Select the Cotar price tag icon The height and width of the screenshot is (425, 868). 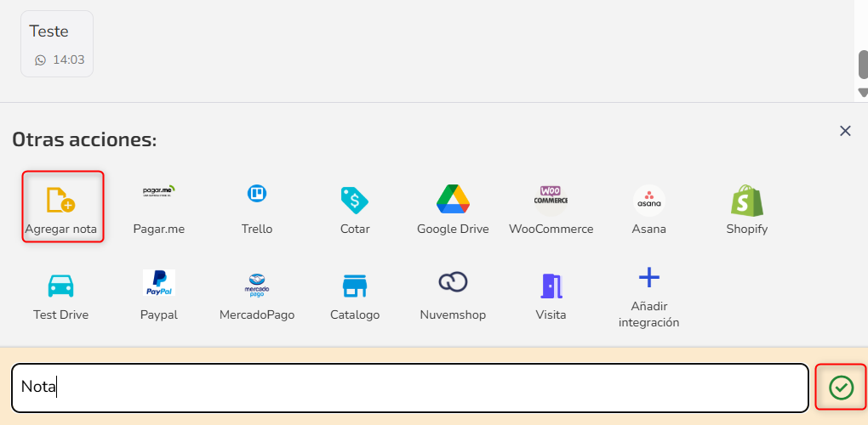[x=354, y=200]
